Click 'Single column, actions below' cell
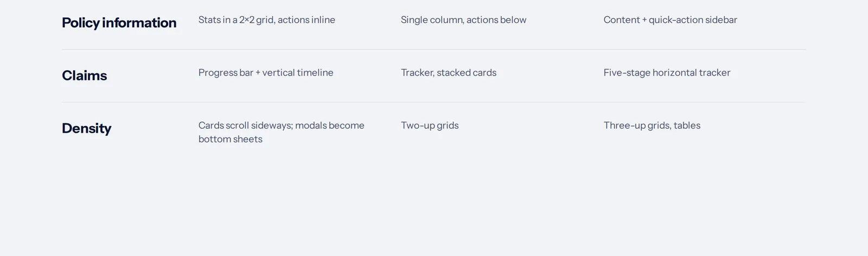 pos(464,20)
